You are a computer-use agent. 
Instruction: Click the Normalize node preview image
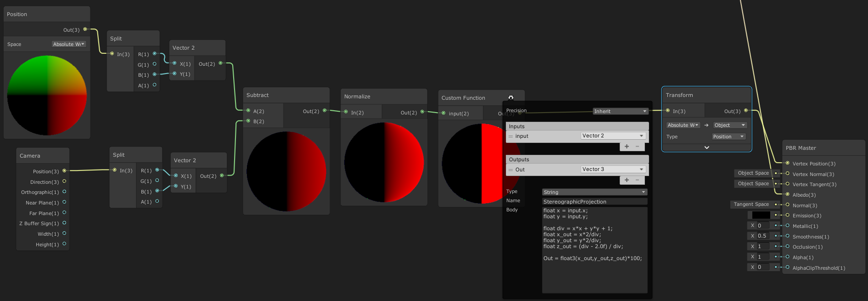point(384,162)
